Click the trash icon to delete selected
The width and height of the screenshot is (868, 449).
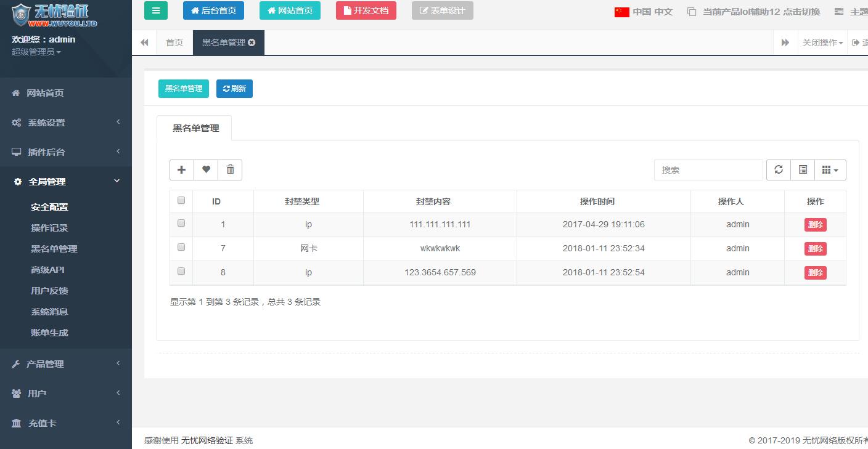(x=230, y=170)
